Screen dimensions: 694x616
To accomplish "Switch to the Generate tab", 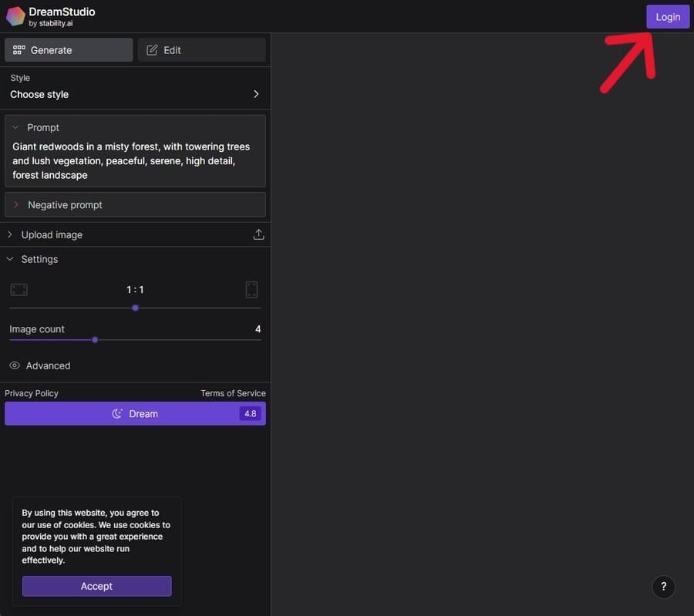I will (69, 50).
